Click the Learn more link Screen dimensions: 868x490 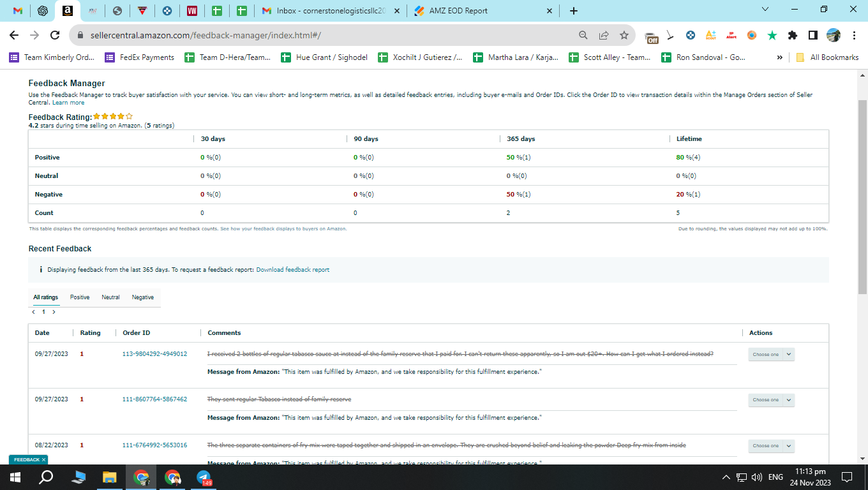pos(68,103)
